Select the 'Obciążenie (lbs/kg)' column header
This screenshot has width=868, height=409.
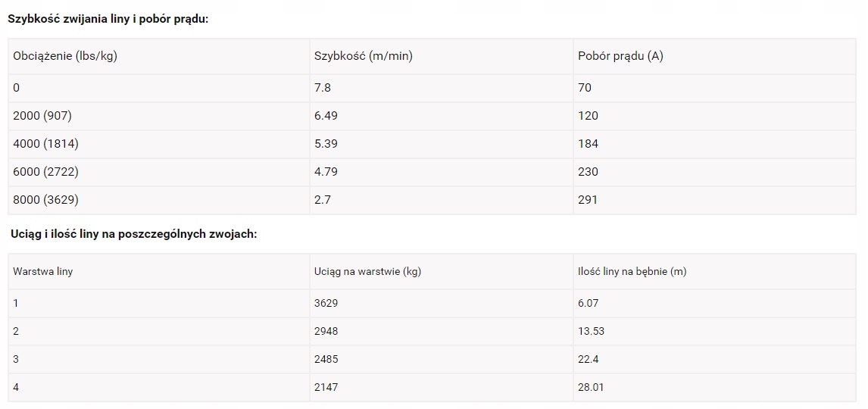point(65,56)
